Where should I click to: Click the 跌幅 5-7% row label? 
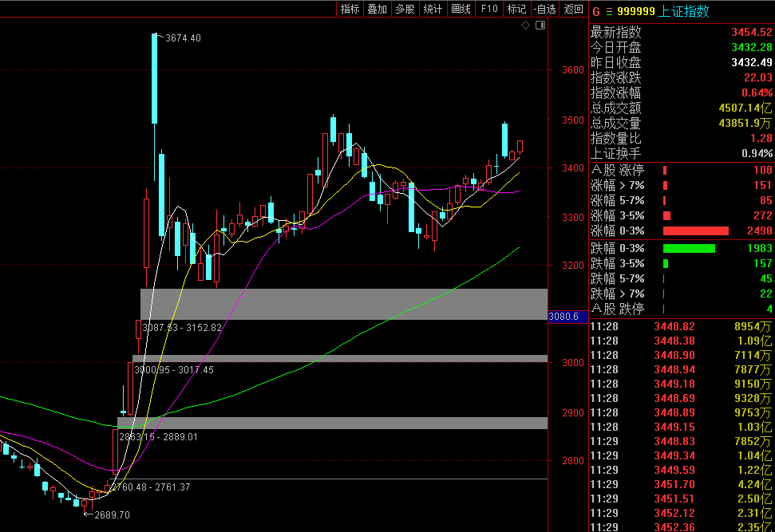[x=617, y=278]
